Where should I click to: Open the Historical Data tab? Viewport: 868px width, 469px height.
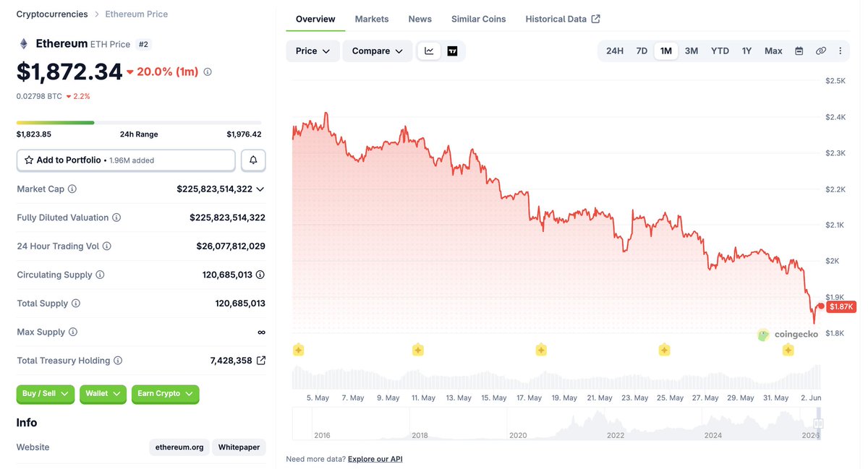coord(563,19)
